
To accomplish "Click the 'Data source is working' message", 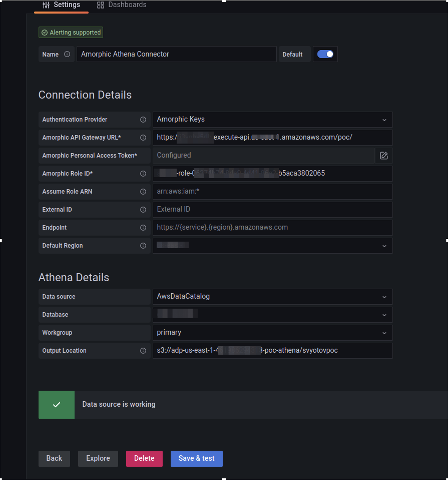I will coord(119,405).
